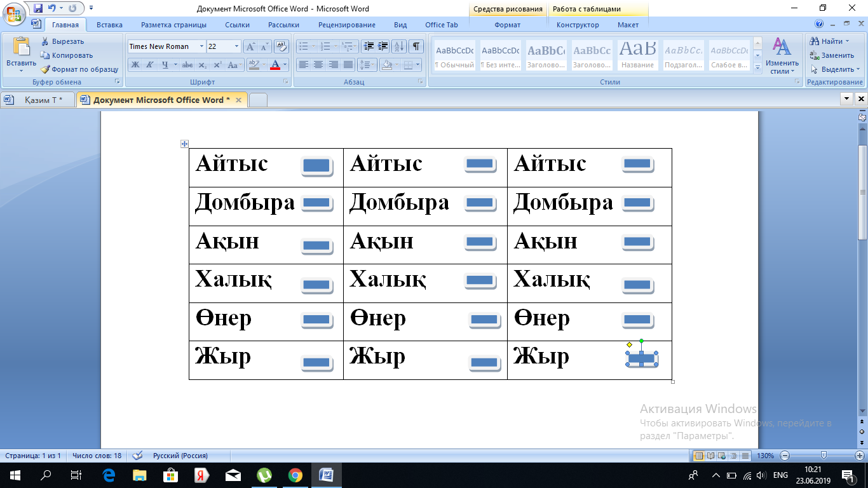This screenshot has width=868, height=488.
Task: Select the blue rectangle shape beside the first Айтыс
Action: click(x=316, y=166)
